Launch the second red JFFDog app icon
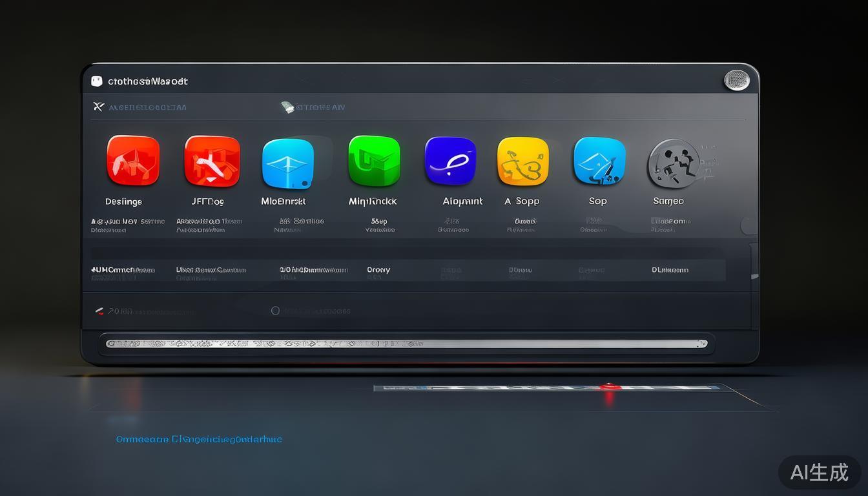The width and height of the screenshot is (868, 496). point(211,161)
